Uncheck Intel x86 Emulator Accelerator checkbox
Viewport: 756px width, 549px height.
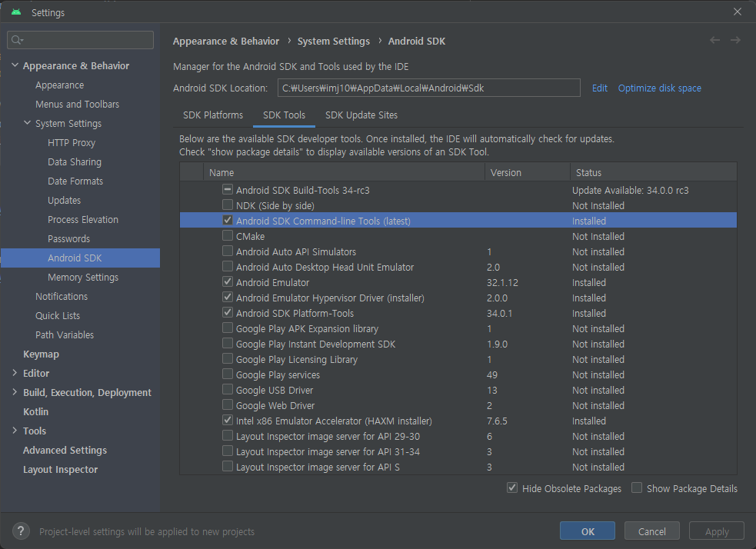click(x=228, y=421)
